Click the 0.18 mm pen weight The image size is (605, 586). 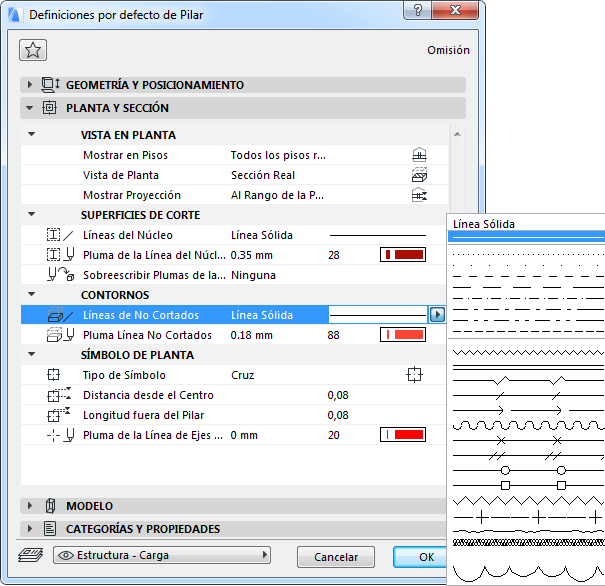(252, 335)
